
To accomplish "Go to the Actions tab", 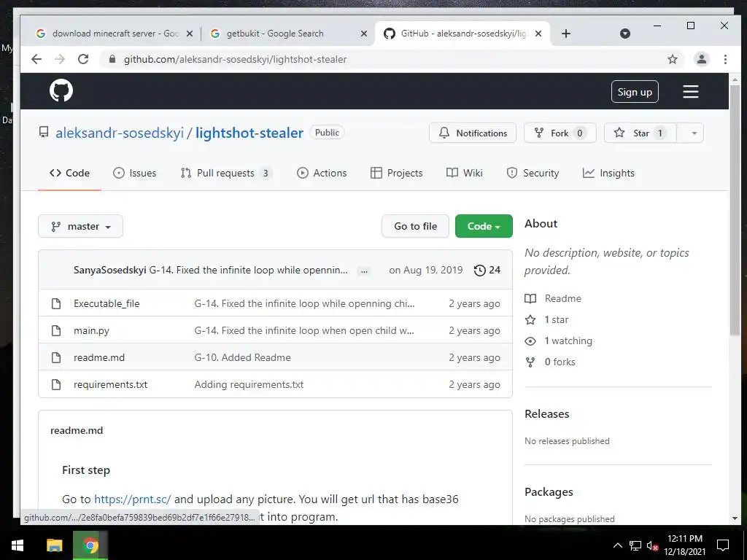I will pyautogui.click(x=322, y=173).
